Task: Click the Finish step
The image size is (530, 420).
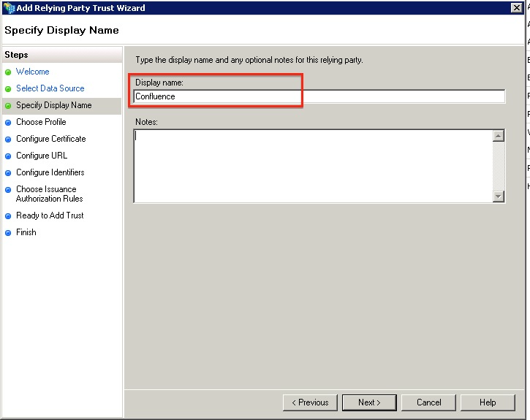Action: 26,232
